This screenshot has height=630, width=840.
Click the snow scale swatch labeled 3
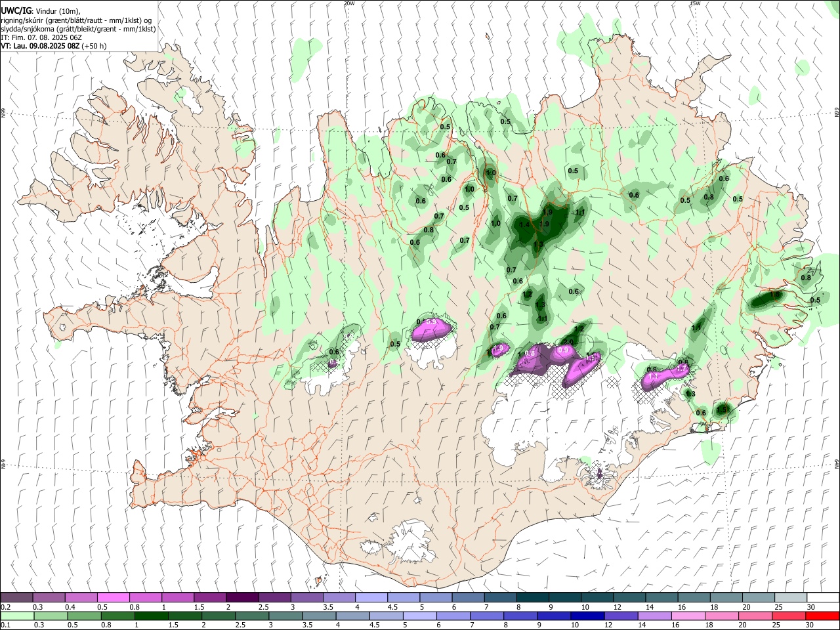pos(306,597)
